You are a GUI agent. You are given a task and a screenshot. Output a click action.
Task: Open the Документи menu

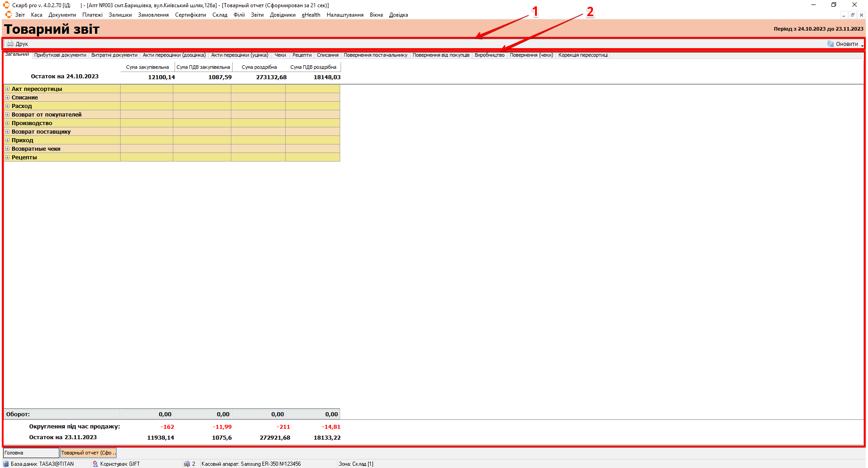pos(62,15)
